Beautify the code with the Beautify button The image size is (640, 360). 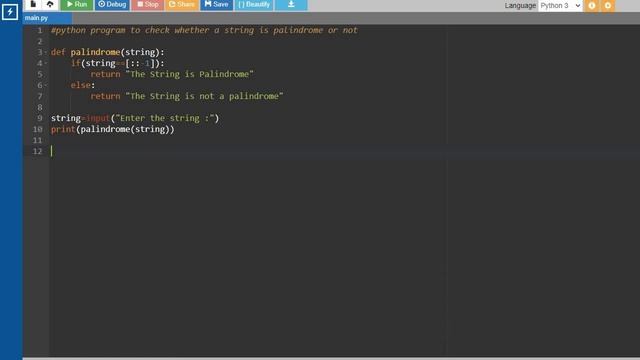tap(254, 4)
